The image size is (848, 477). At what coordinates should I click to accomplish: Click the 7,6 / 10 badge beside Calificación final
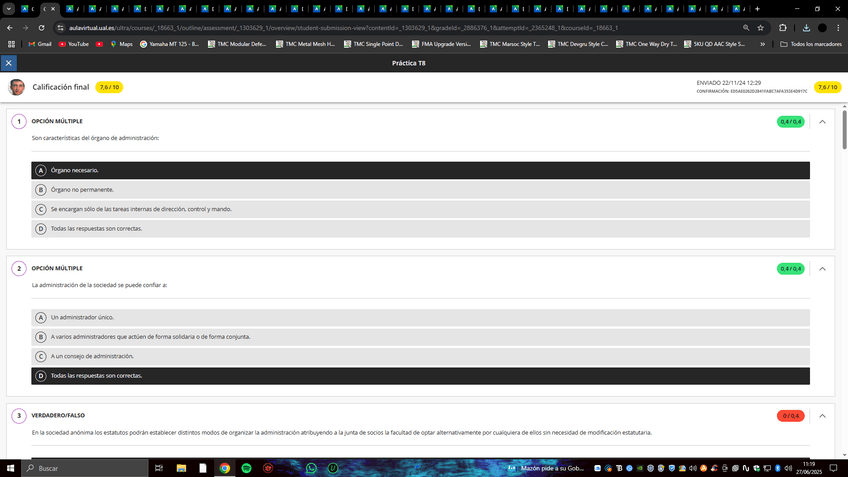pyautogui.click(x=109, y=87)
